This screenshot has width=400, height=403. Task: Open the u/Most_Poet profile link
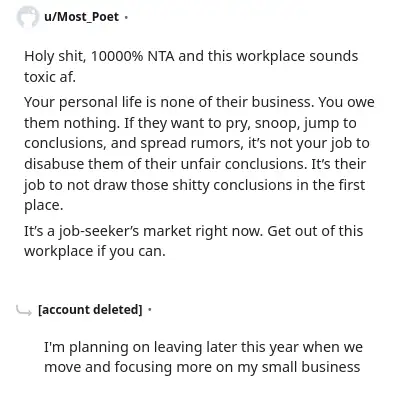coord(81,17)
